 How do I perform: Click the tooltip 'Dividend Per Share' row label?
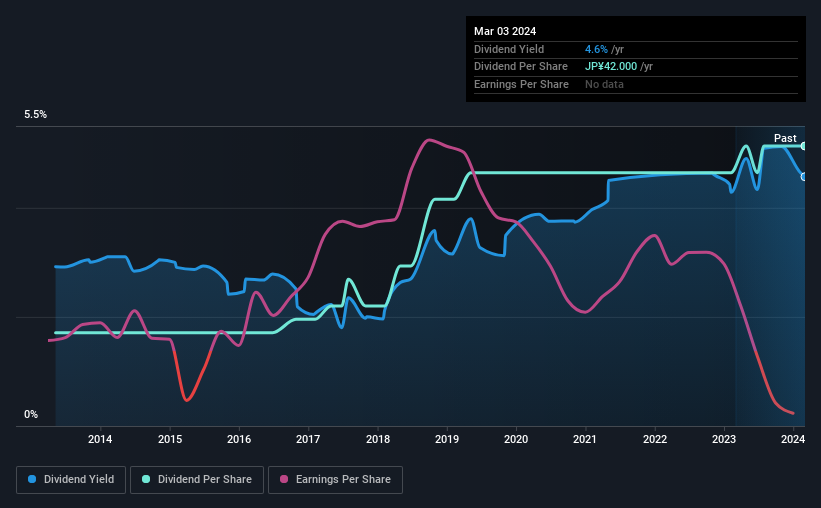tap(520, 67)
